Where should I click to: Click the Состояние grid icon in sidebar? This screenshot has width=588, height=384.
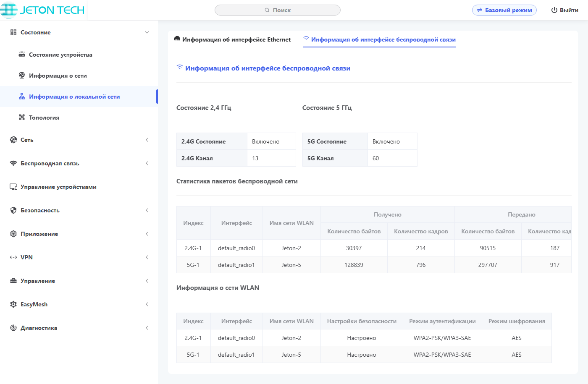13,32
